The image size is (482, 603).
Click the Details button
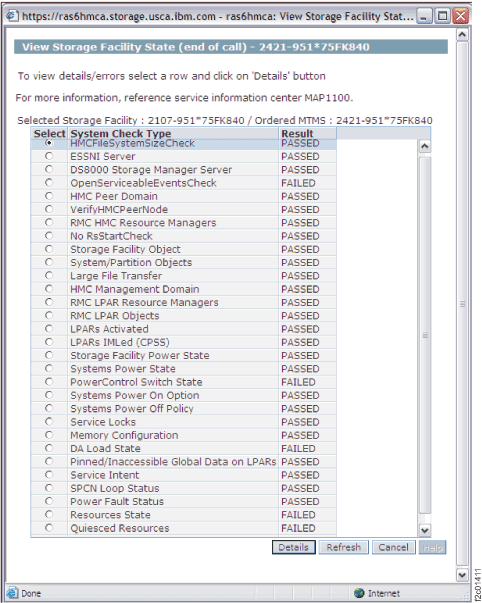click(x=294, y=547)
